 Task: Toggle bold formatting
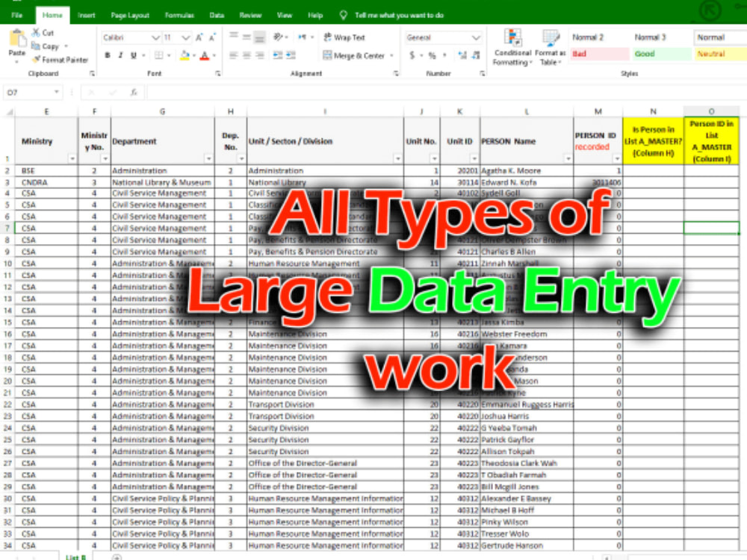(x=109, y=55)
